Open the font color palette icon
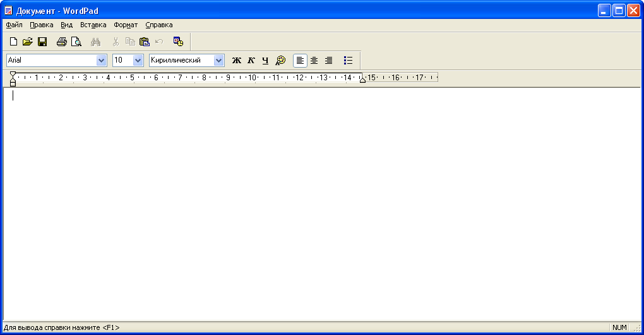 pyautogui.click(x=280, y=61)
